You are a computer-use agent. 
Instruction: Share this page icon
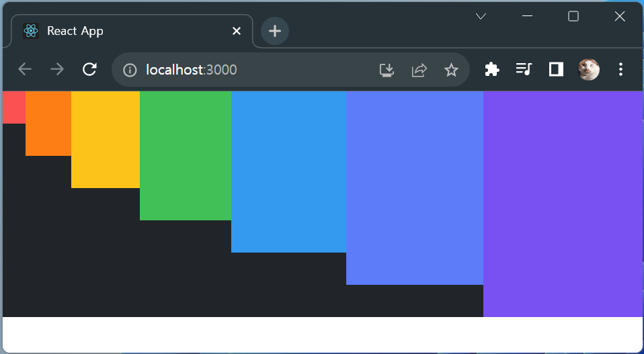[419, 70]
